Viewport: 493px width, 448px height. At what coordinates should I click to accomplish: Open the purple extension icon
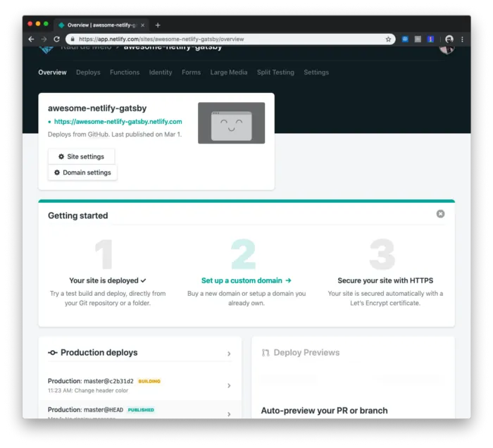pos(430,39)
